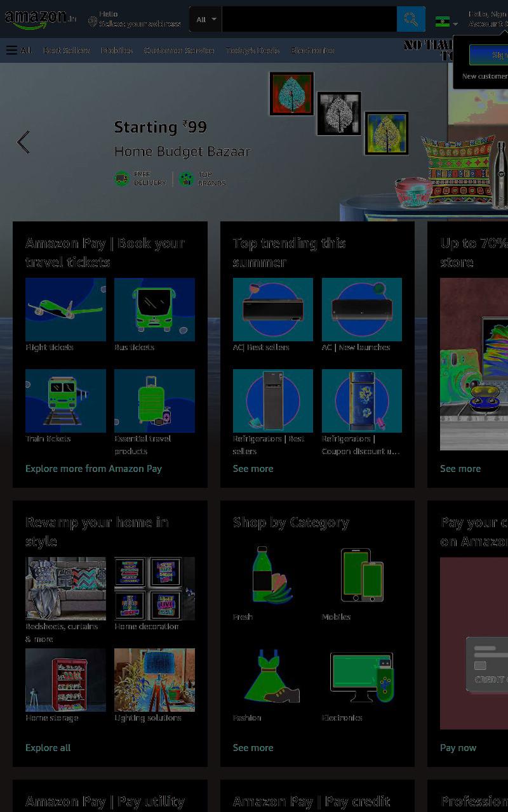This screenshot has height=812, width=508.
Task: Open Electronics nav item
Action: pyautogui.click(x=312, y=50)
